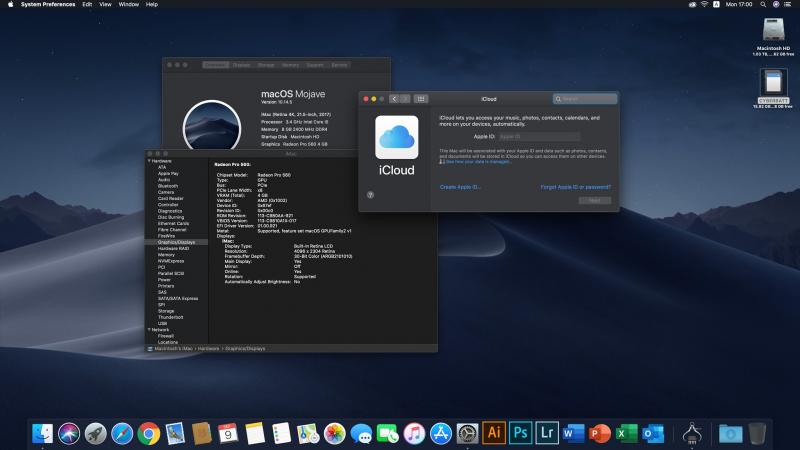Open the Trash in the Dock
The image size is (800, 450).
pyautogui.click(x=758, y=434)
